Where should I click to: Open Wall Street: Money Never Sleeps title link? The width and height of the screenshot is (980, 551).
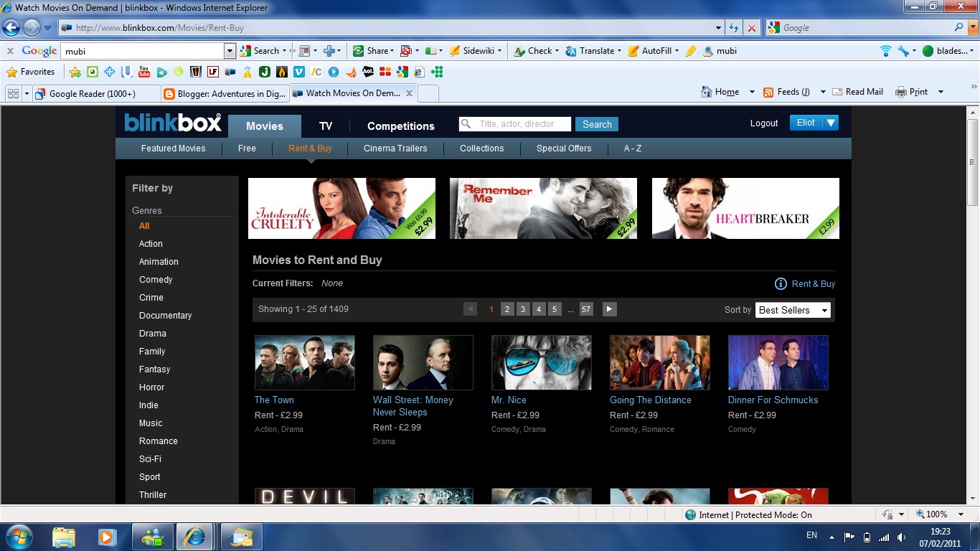pos(413,406)
